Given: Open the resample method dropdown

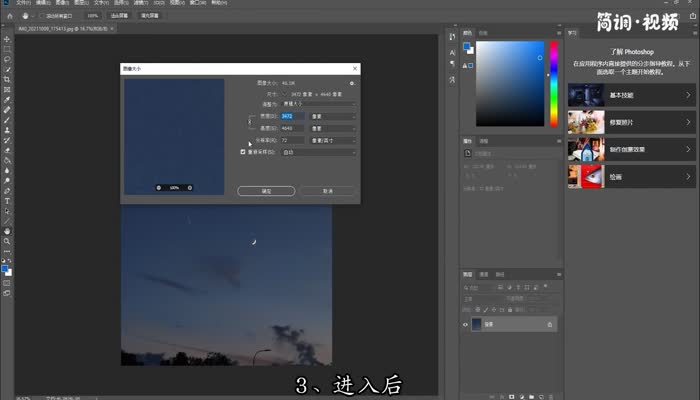Looking at the screenshot, I should [x=320, y=152].
